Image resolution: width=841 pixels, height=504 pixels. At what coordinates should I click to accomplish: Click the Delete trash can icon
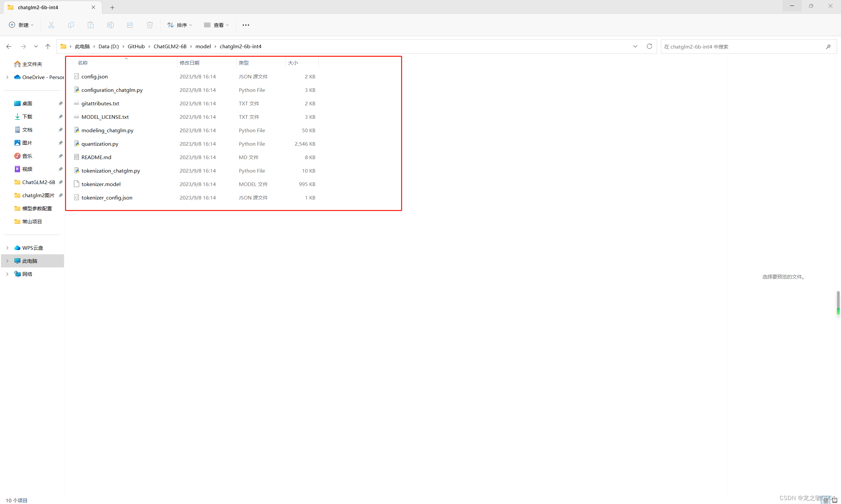tap(149, 25)
